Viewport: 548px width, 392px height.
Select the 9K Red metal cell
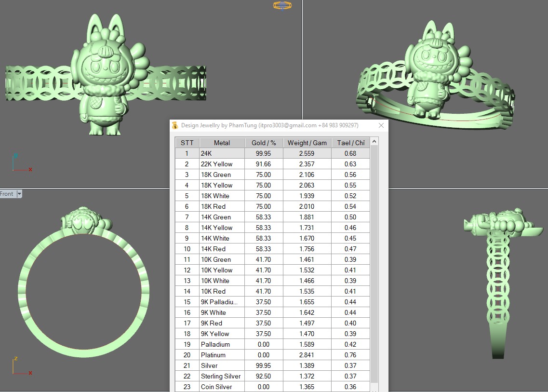pyautogui.click(x=222, y=323)
